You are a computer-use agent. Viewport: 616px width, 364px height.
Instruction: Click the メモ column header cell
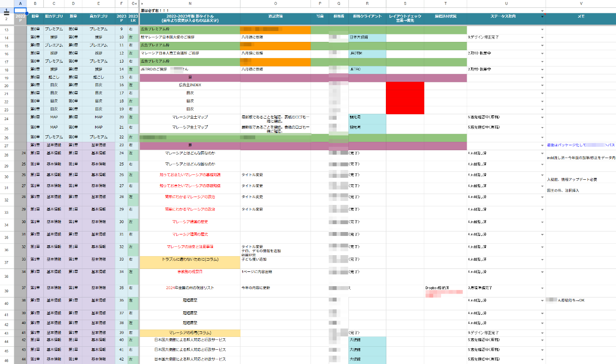pyautogui.click(x=581, y=17)
